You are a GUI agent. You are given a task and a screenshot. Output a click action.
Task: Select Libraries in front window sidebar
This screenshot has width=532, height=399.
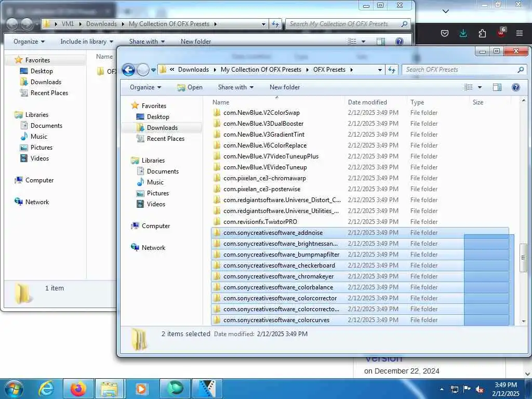(x=153, y=161)
